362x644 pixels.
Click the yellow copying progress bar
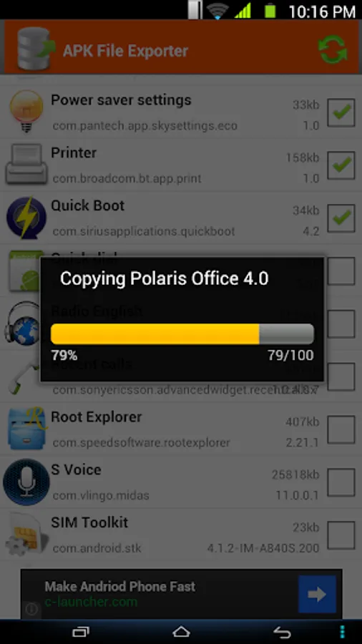coord(182,334)
